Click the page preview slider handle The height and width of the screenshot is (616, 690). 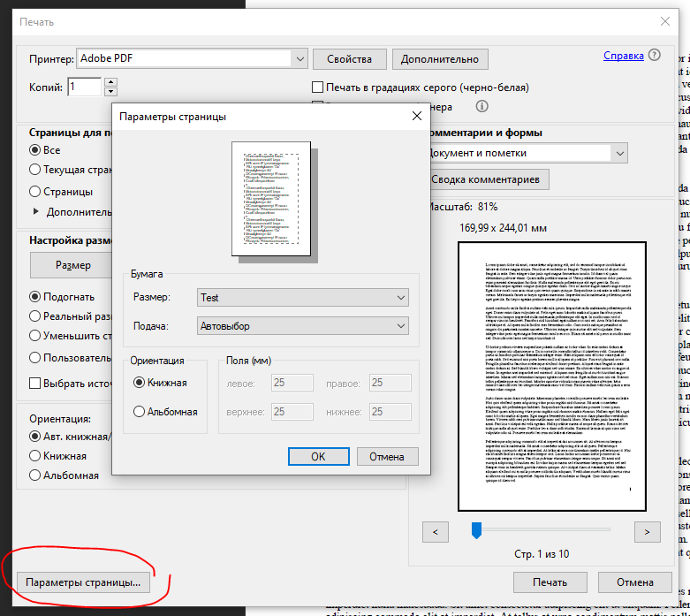(x=476, y=530)
